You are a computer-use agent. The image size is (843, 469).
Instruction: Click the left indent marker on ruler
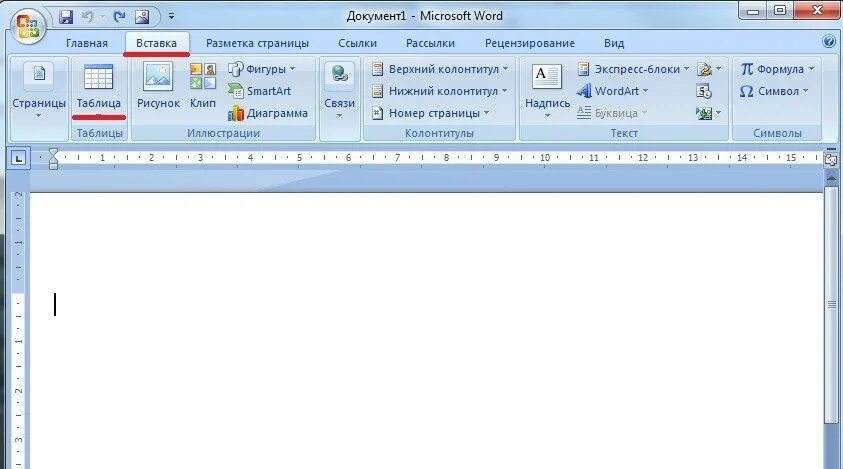[53, 166]
